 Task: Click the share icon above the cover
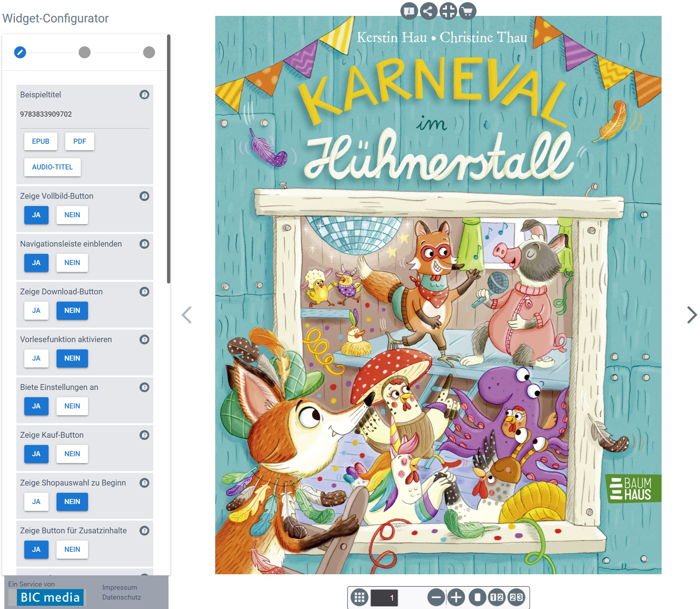click(429, 11)
